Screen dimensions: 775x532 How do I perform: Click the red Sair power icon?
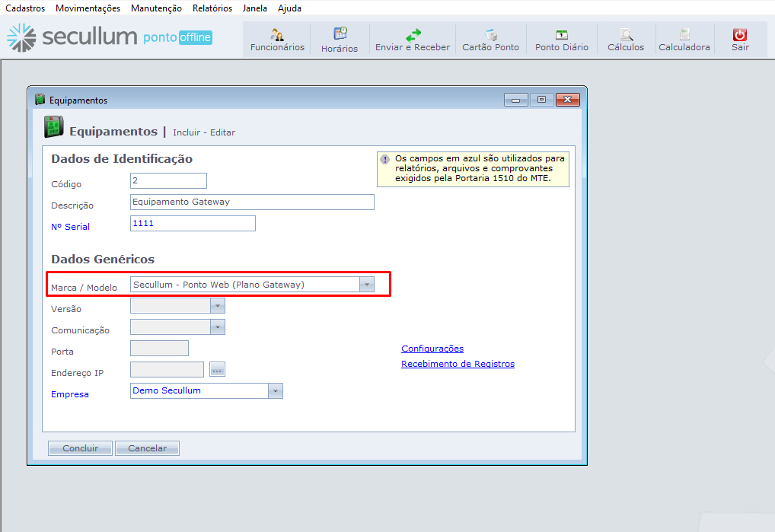tap(739, 35)
